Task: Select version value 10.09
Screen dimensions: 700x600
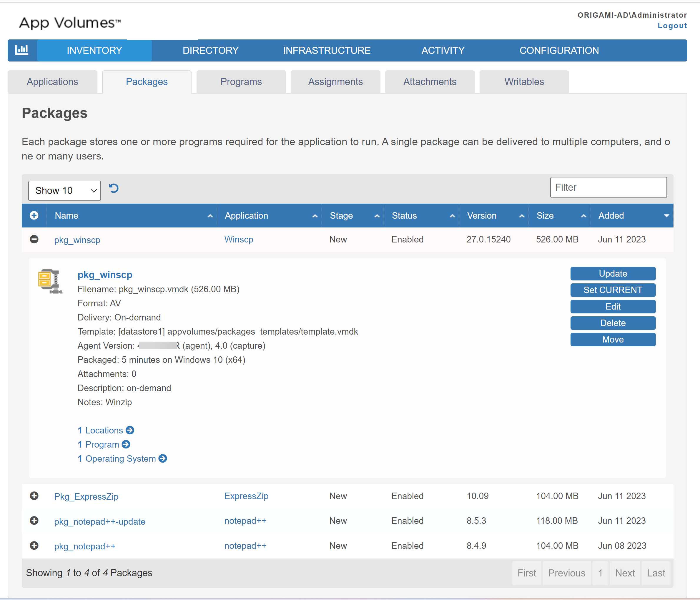Action: (478, 496)
